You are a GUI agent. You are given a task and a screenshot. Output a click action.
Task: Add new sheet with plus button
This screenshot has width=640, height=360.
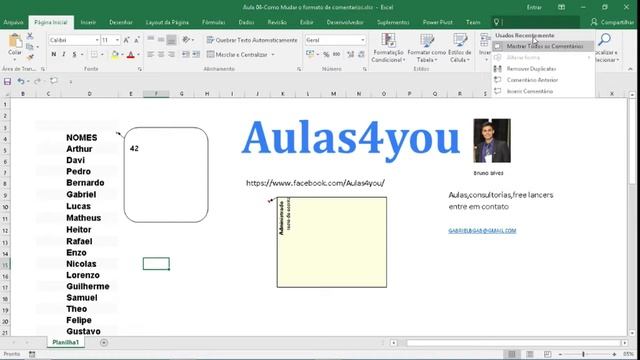pyautogui.click(x=104, y=342)
